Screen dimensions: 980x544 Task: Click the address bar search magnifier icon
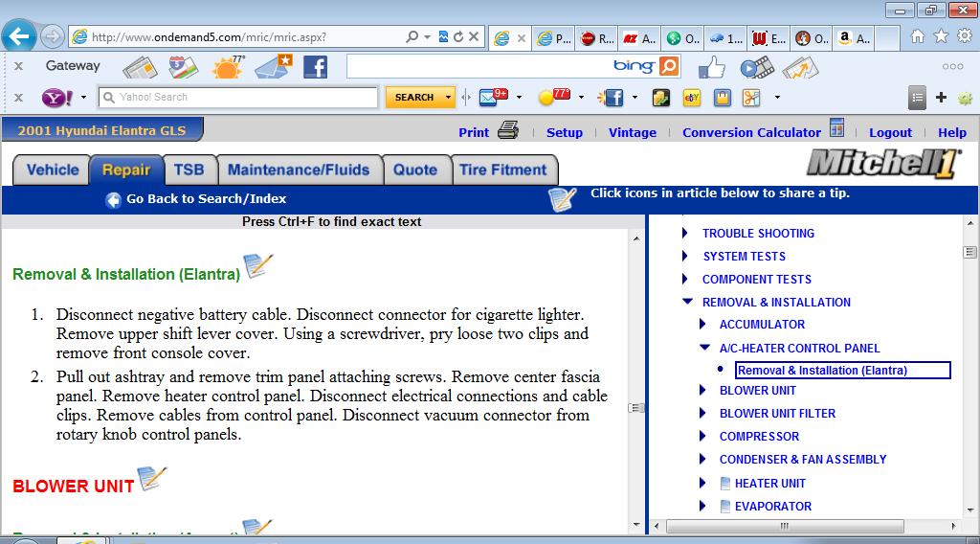tap(412, 37)
